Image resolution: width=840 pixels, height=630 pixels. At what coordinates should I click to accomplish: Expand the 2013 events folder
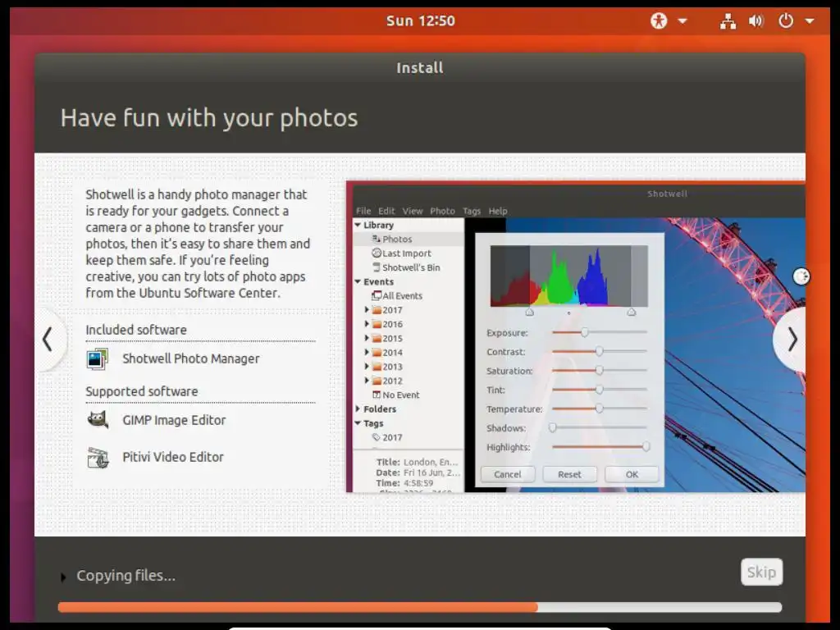point(367,367)
